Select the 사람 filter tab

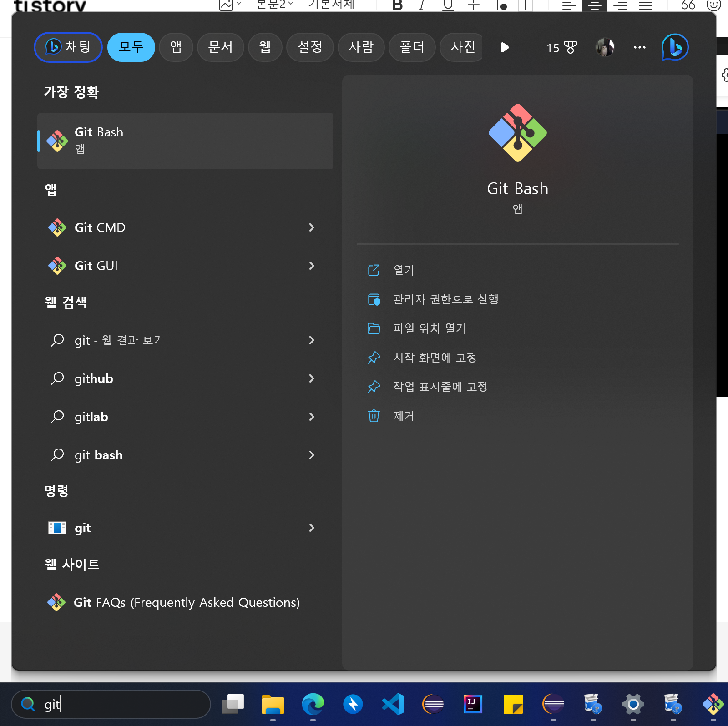[x=361, y=47]
